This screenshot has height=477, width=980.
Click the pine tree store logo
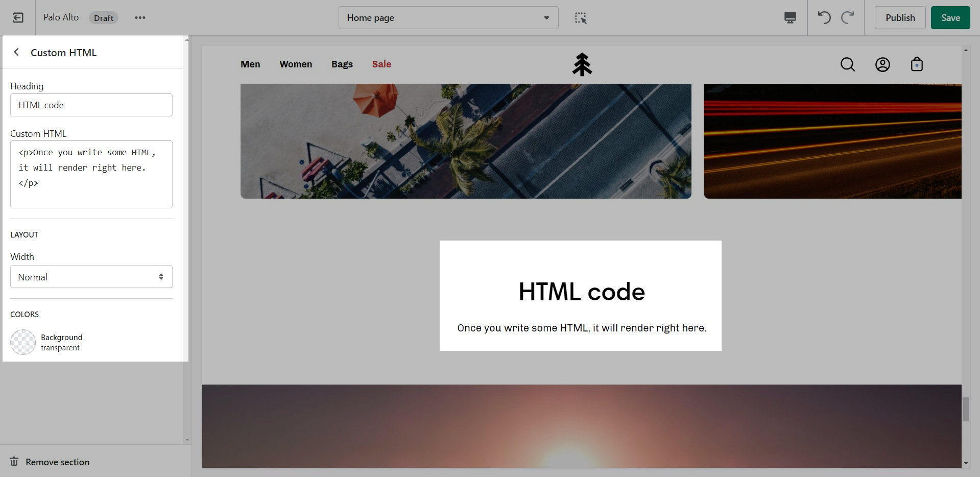pos(582,64)
